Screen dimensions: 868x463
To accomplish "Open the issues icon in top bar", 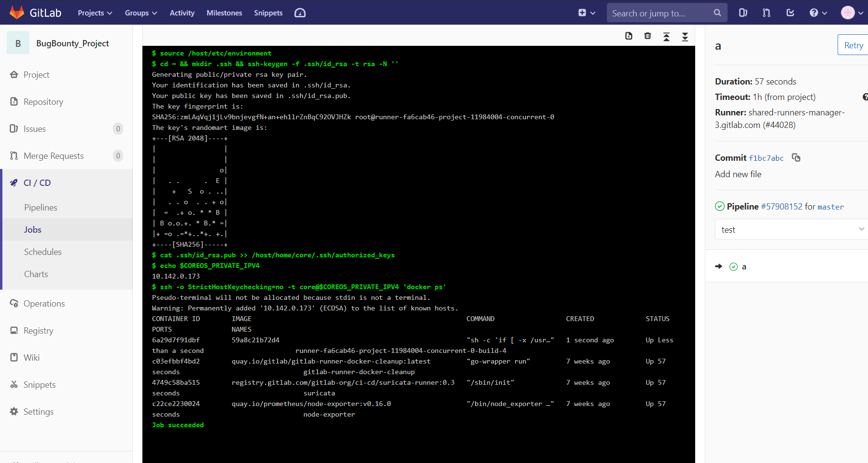I will pyautogui.click(x=743, y=13).
